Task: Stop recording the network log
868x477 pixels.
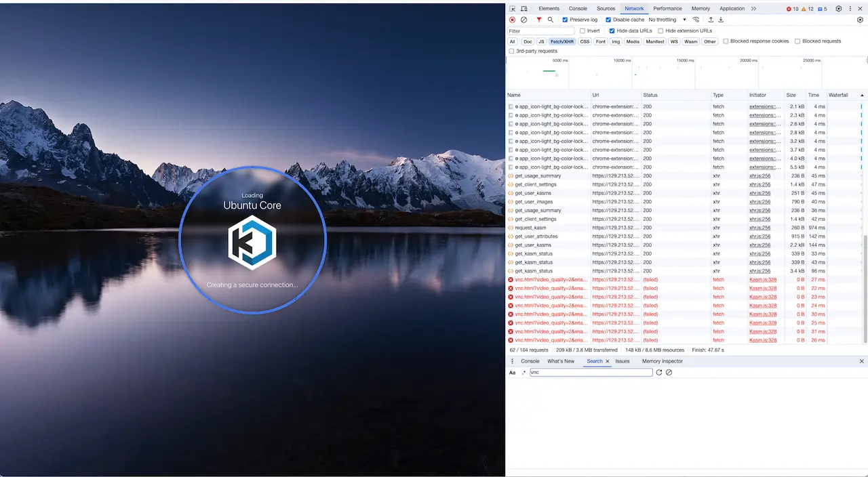Action: [x=513, y=20]
